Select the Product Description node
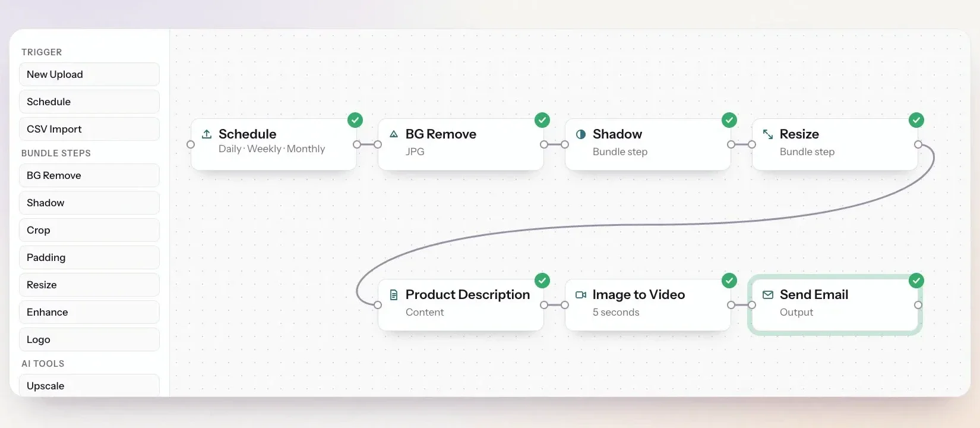This screenshot has width=980, height=428. (x=461, y=305)
